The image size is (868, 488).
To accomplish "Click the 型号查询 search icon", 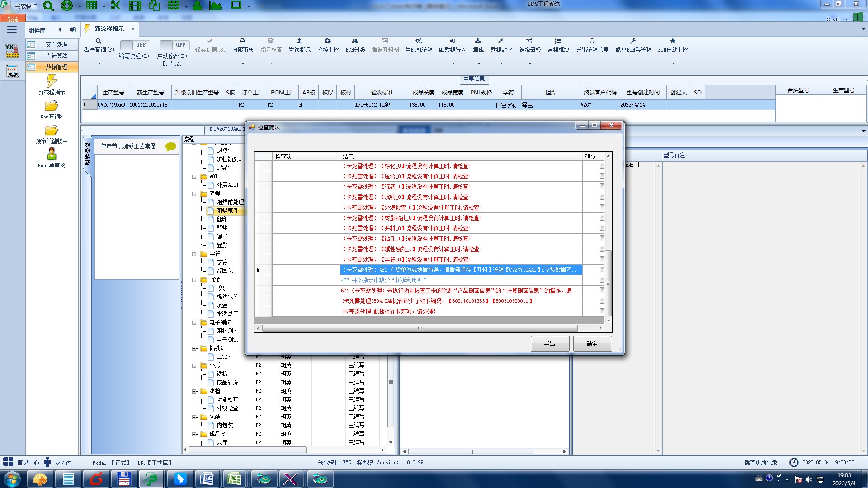I will (99, 41).
